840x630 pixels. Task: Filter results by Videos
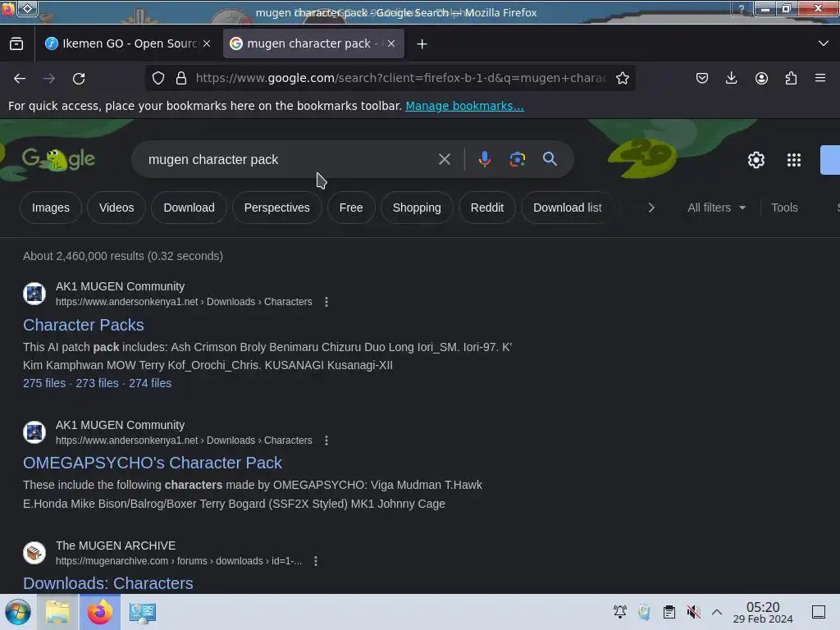tap(116, 208)
